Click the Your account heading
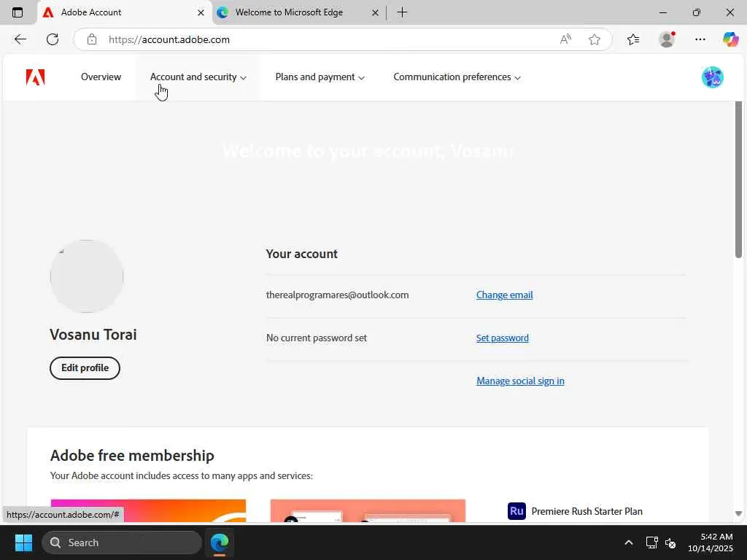The height and width of the screenshot is (560, 747). (301, 254)
